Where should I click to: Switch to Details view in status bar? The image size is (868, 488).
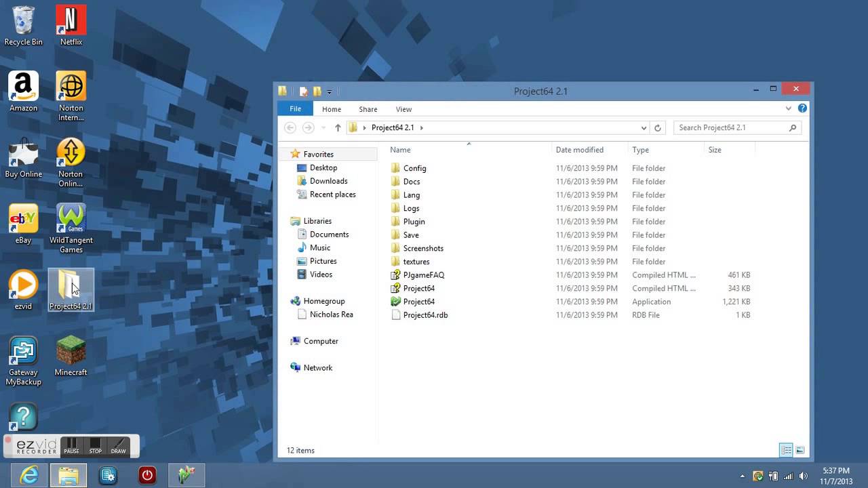coord(786,450)
